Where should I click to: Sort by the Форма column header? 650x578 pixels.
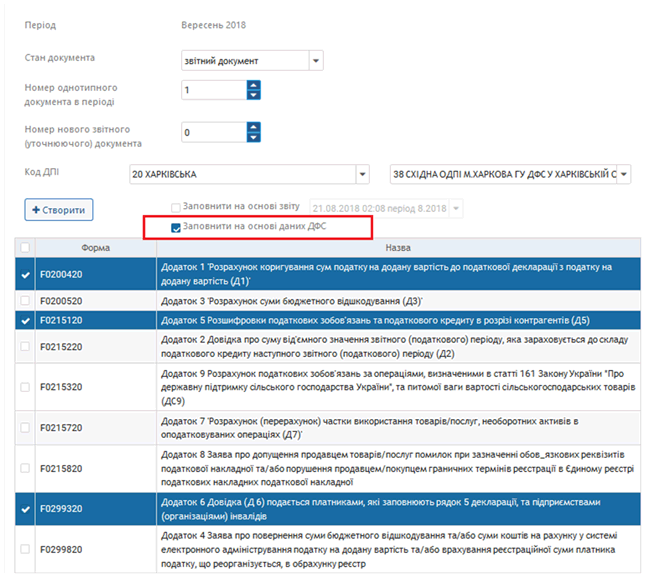(97, 247)
